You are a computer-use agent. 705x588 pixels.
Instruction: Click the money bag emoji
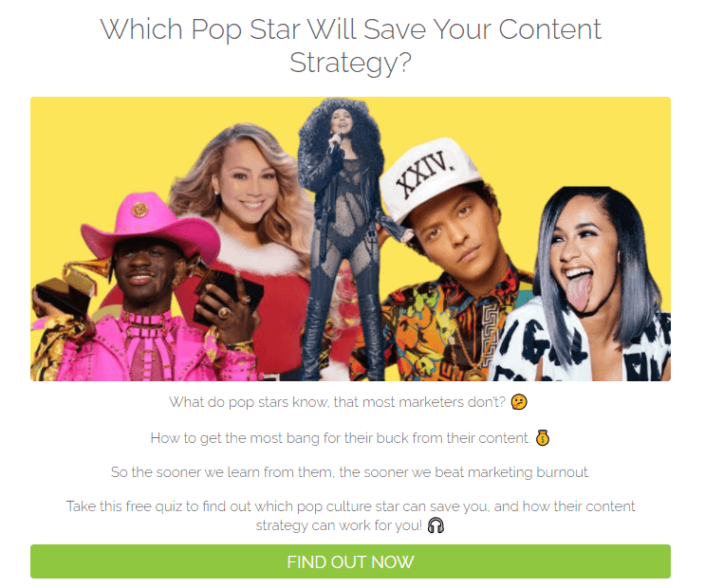coord(543,438)
